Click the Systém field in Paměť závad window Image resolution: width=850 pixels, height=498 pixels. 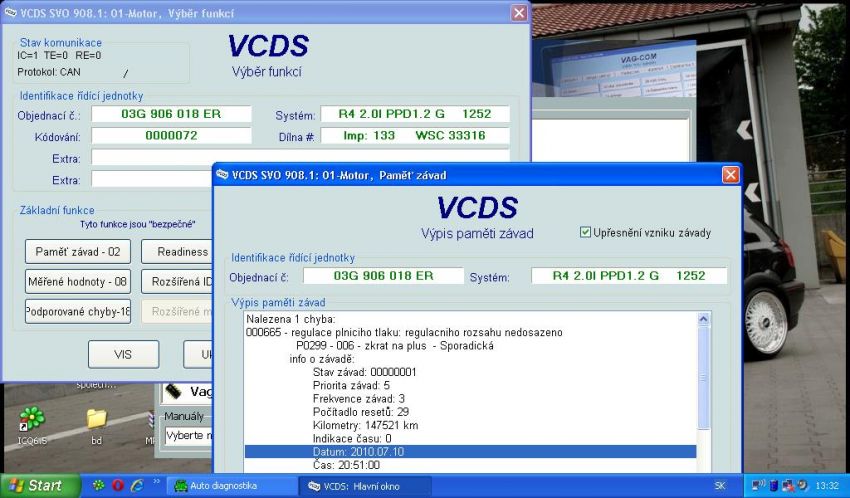tap(629, 276)
